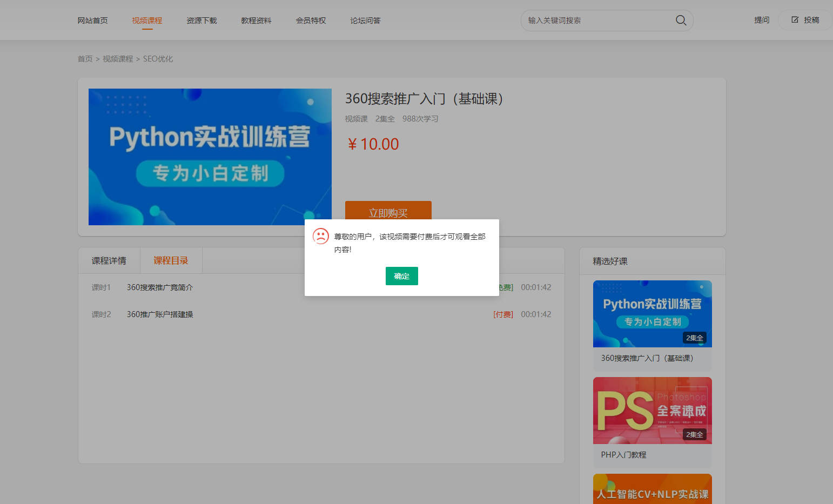Open PHP入门教程 course title

pos(623,455)
